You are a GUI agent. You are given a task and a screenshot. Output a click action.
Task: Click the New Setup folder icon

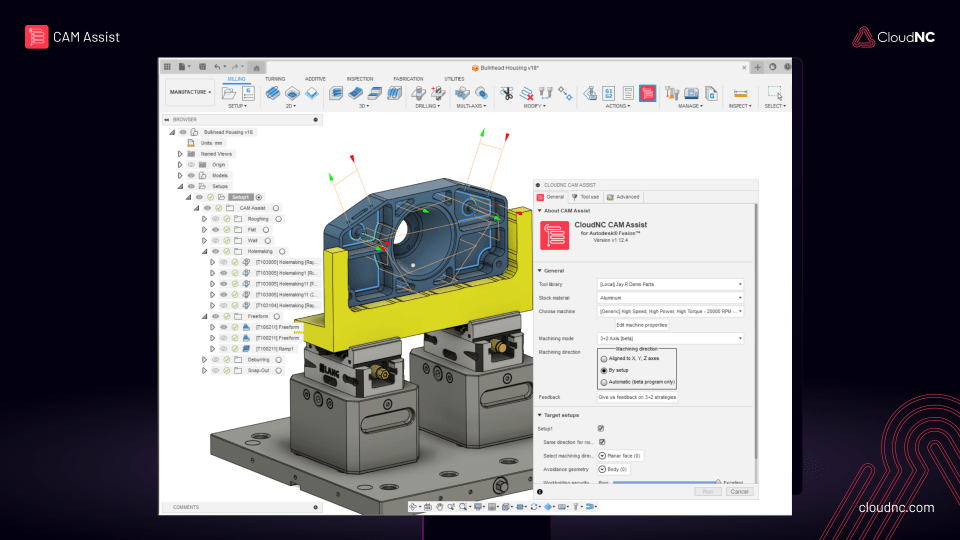point(230,93)
